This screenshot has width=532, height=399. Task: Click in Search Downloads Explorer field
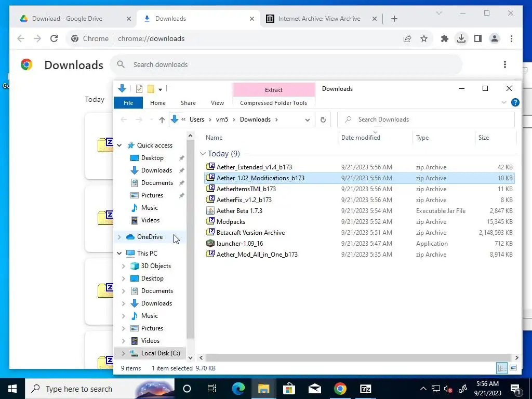click(x=426, y=119)
